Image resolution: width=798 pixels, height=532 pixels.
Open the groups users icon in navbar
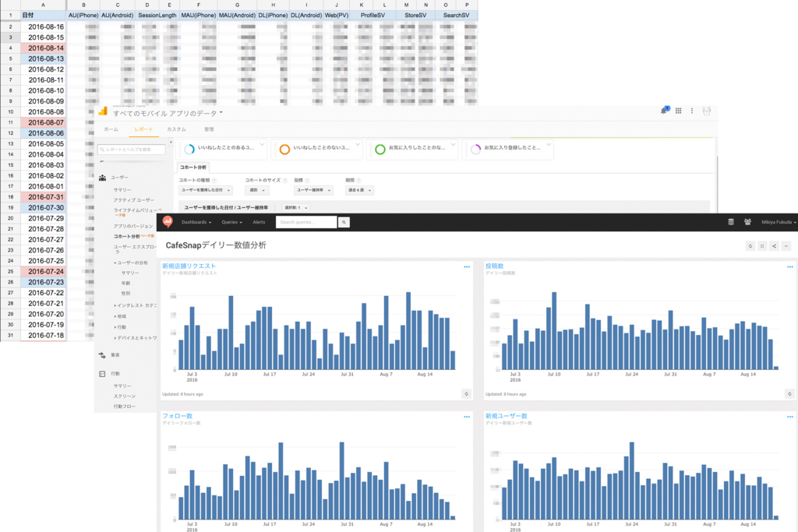click(x=747, y=222)
